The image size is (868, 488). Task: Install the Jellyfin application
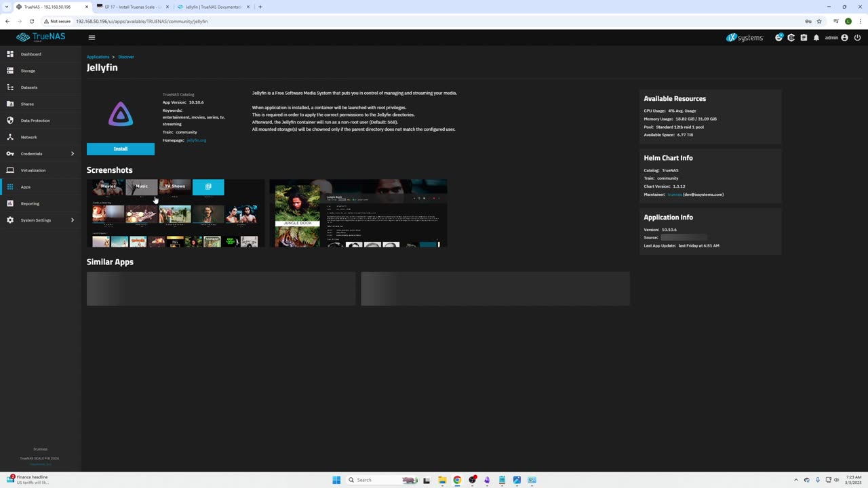pyautogui.click(x=121, y=148)
